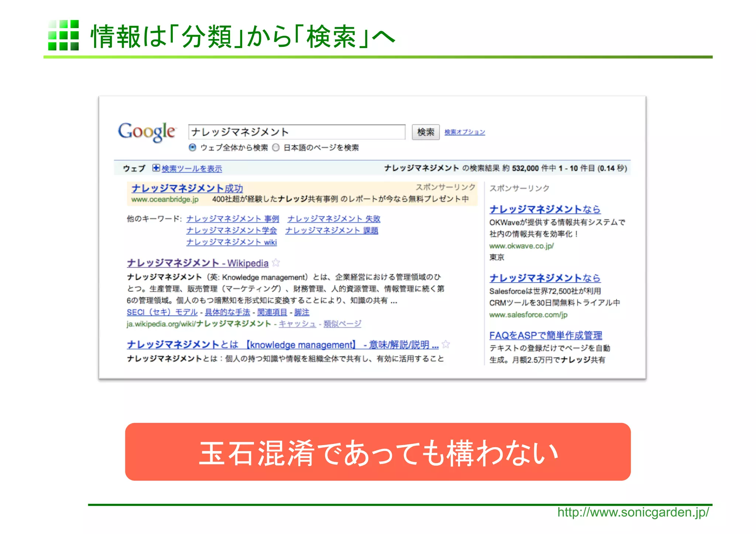This screenshot has height=534, width=756.
Task: Click the www.okwave.co.jp/ URL
Action: pyautogui.click(x=522, y=246)
